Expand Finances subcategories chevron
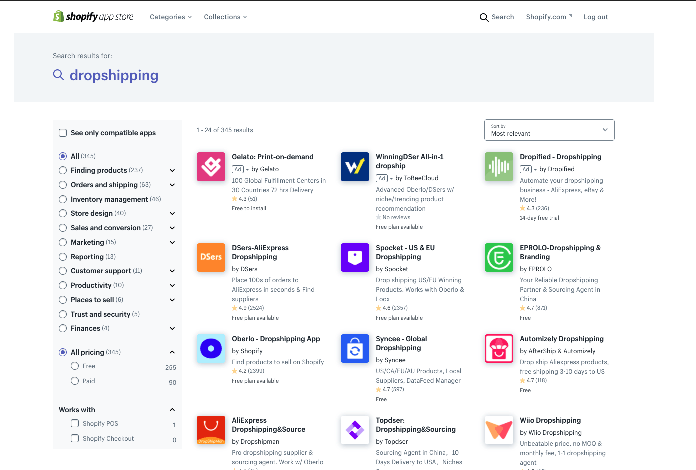The width and height of the screenshot is (696, 470). tap(172, 328)
